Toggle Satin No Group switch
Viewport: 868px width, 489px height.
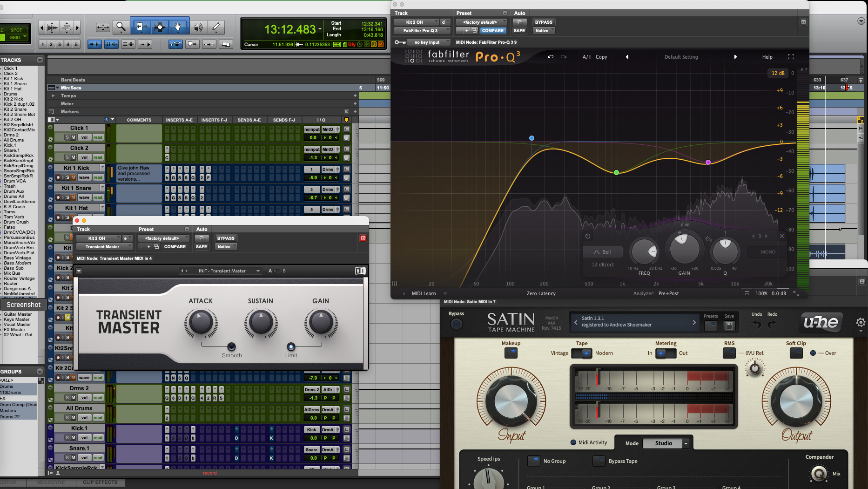pos(533,461)
